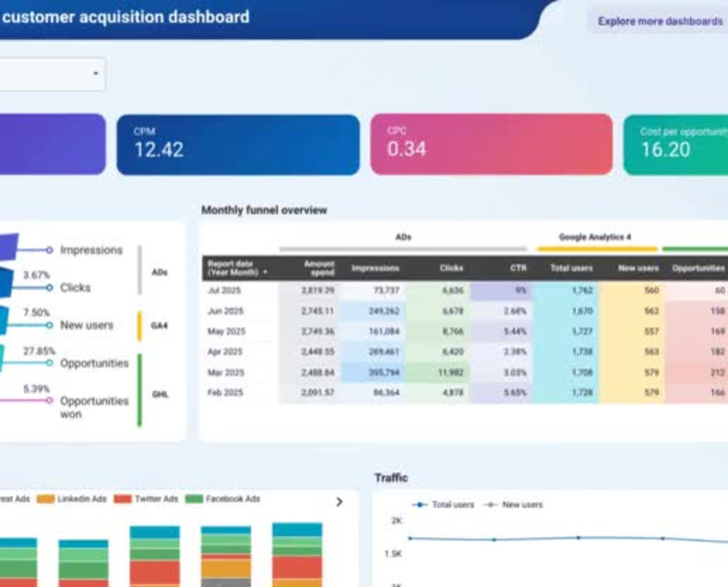
Task: Click the CTR column header
Action: pyautogui.click(x=518, y=268)
